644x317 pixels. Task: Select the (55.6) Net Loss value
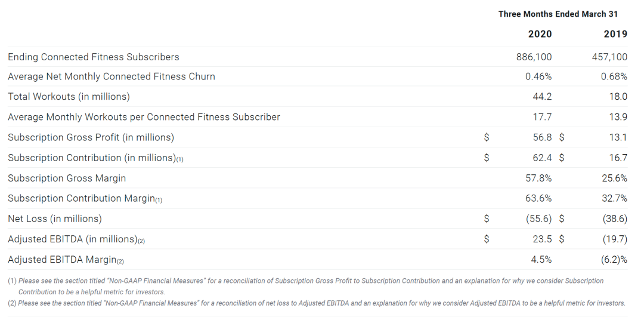[539, 218]
